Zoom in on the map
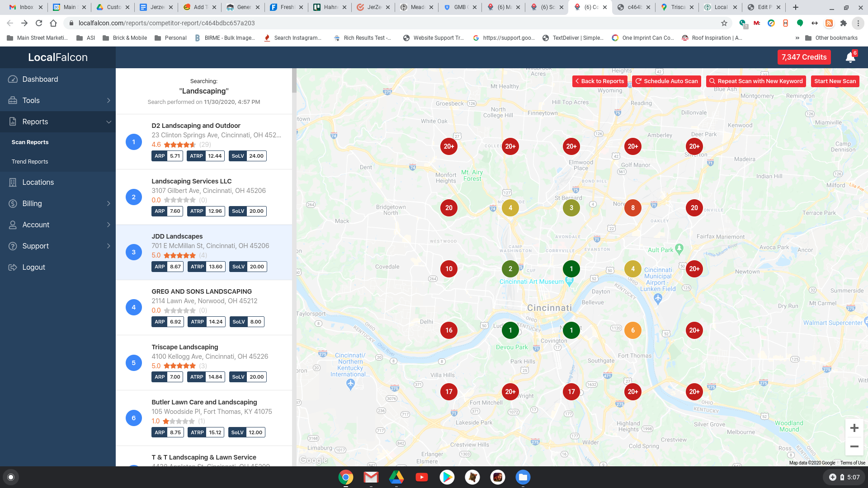The height and width of the screenshot is (488, 868). tap(854, 428)
